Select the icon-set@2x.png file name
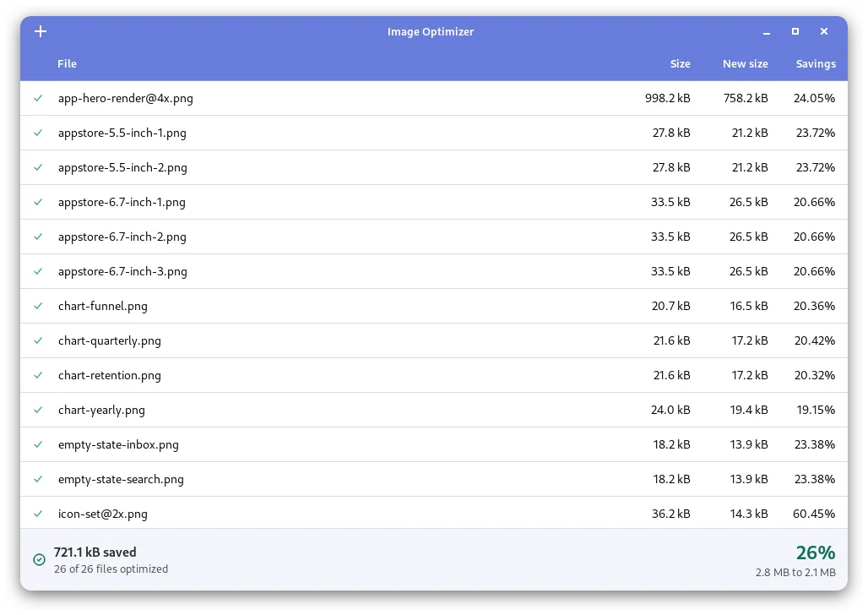 [103, 514]
